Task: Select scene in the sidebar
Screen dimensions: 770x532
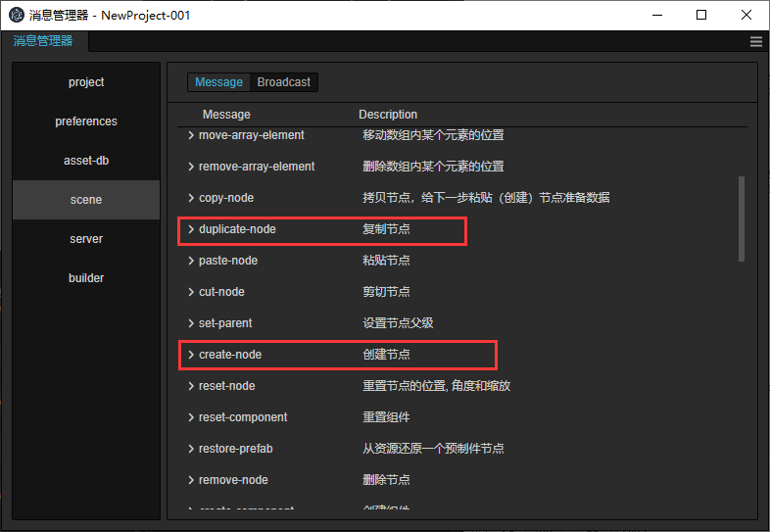Action: 86,200
